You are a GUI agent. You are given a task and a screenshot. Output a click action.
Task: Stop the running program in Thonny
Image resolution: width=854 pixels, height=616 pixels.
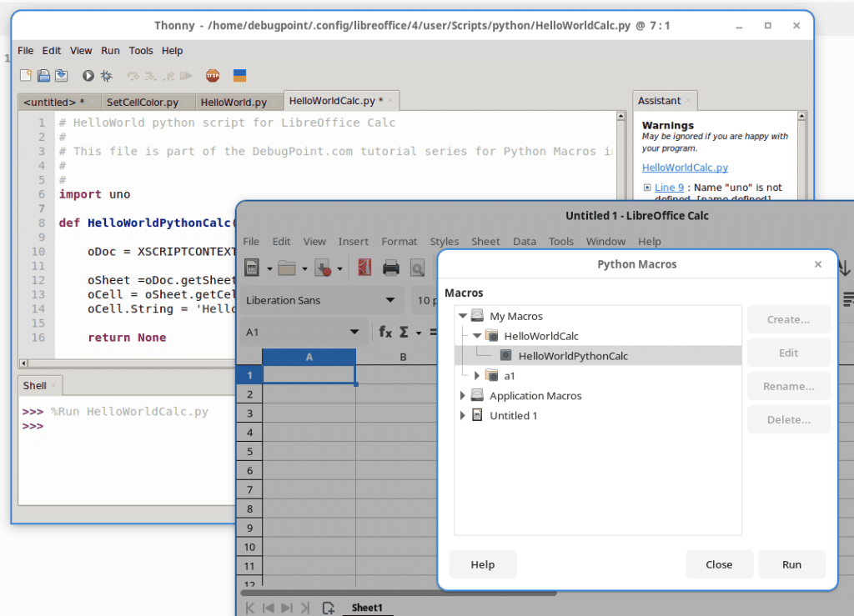click(x=212, y=75)
